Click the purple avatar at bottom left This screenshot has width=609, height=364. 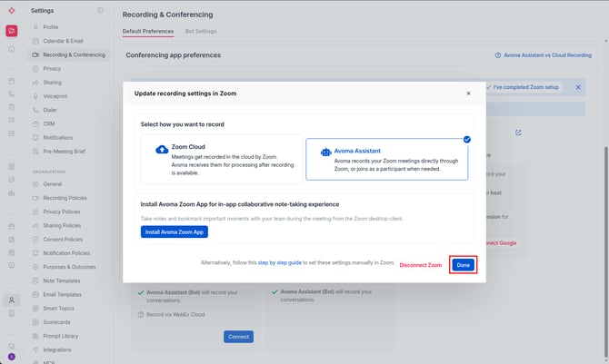click(12, 357)
